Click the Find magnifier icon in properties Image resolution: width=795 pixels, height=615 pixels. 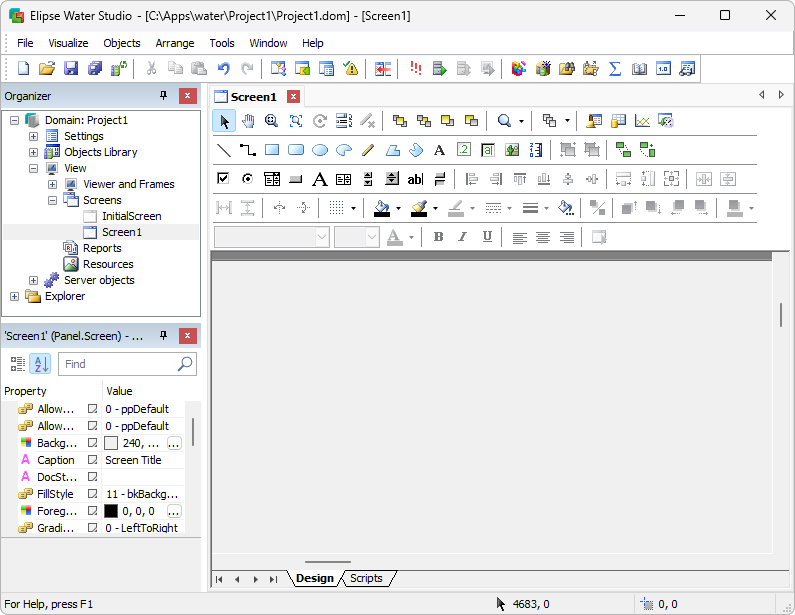(x=185, y=364)
